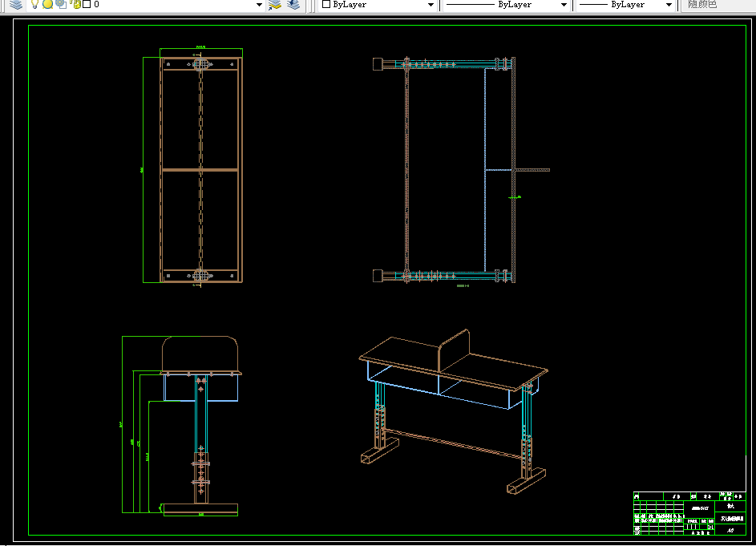
Task: Click Make Object's Layer Current icon
Action: pos(275,5)
